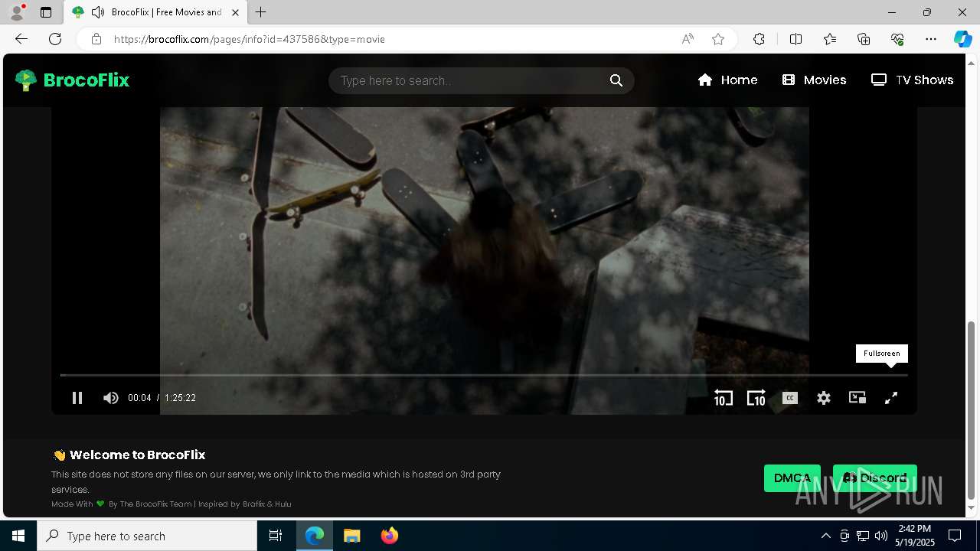
Task: Pause the video playback
Action: pos(77,398)
